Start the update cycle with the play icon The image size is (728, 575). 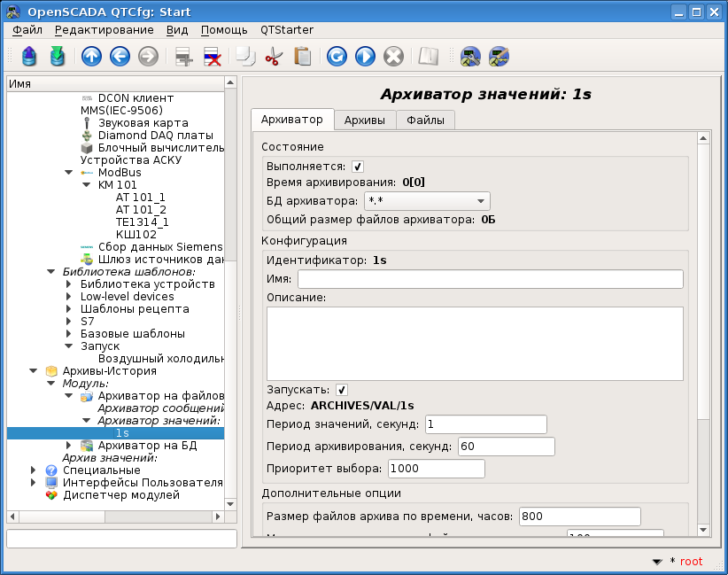pos(365,57)
